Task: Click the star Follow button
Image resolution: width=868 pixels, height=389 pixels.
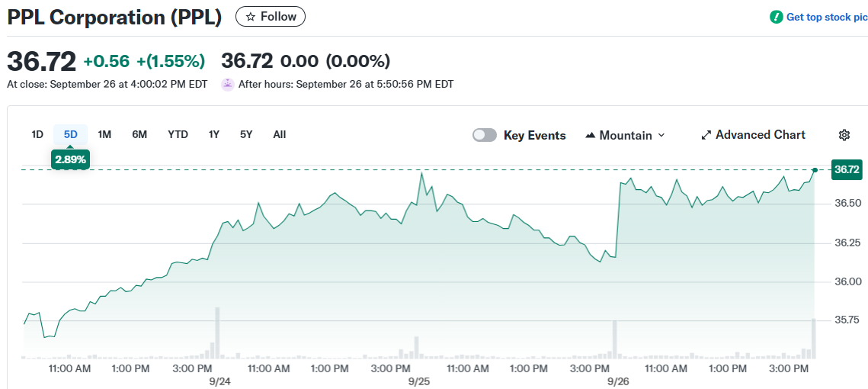Action: (270, 17)
